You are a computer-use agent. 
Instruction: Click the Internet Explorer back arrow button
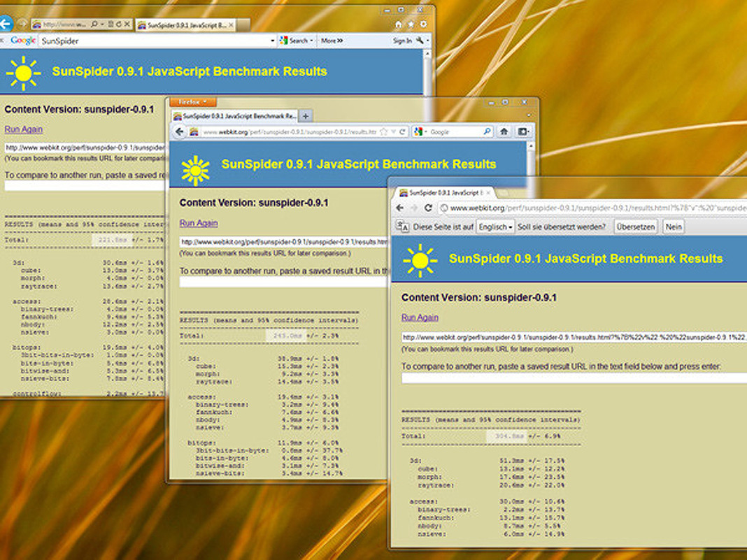(x=6, y=24)
